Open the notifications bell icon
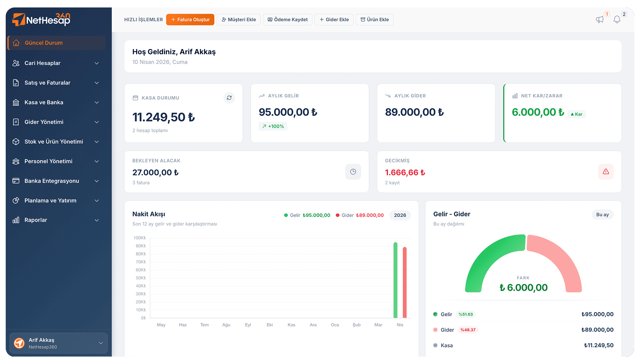 [x=617, y=20]
